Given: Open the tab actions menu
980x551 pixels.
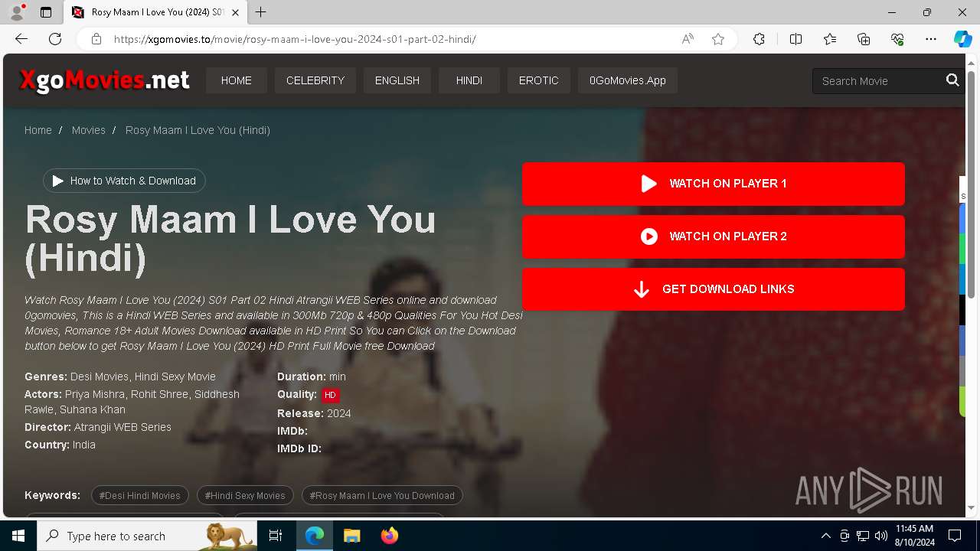Looking at the screenshot, I should click(x=46, y=12).
